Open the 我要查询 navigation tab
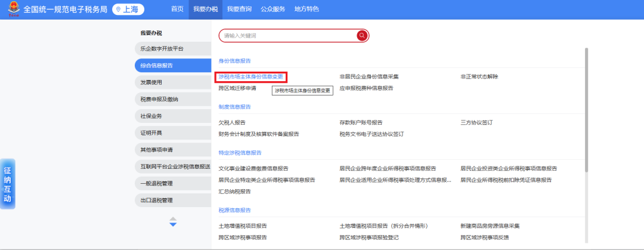 click(239, 10)
